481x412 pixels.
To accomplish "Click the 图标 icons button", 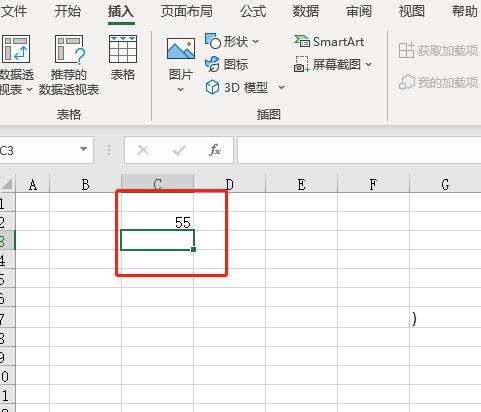I will (x=227, y=64).
